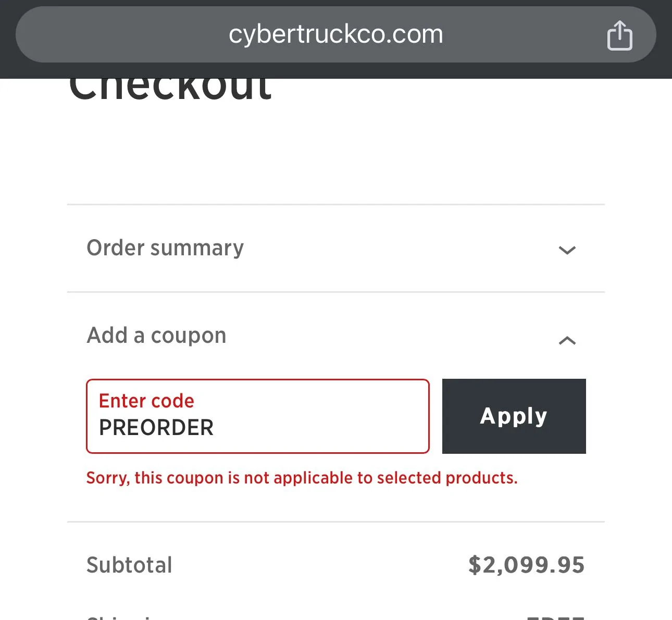Screen dimensions: 672x620
Task: Select the address bar showing cybertruckco.com
Action: coord(335,34)
